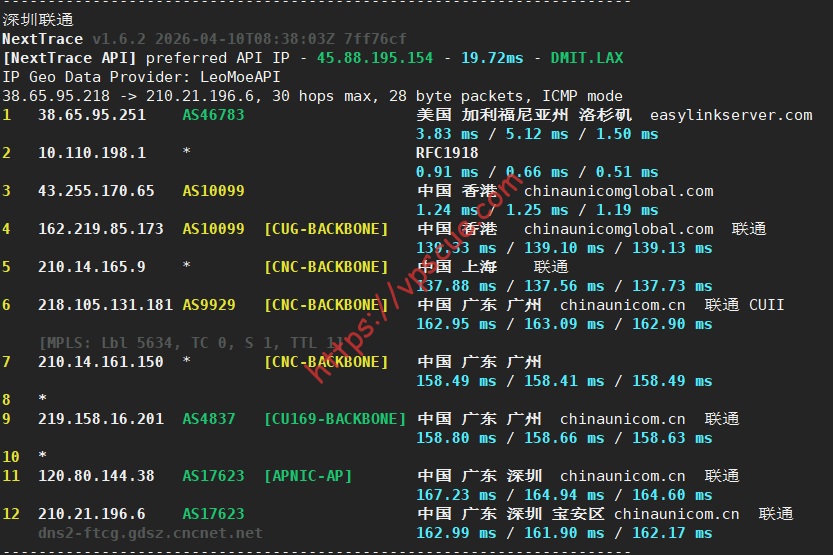
Task: Click the [CUG-BACKBONE] tag on hop 4
Action: tap(326, 229)
